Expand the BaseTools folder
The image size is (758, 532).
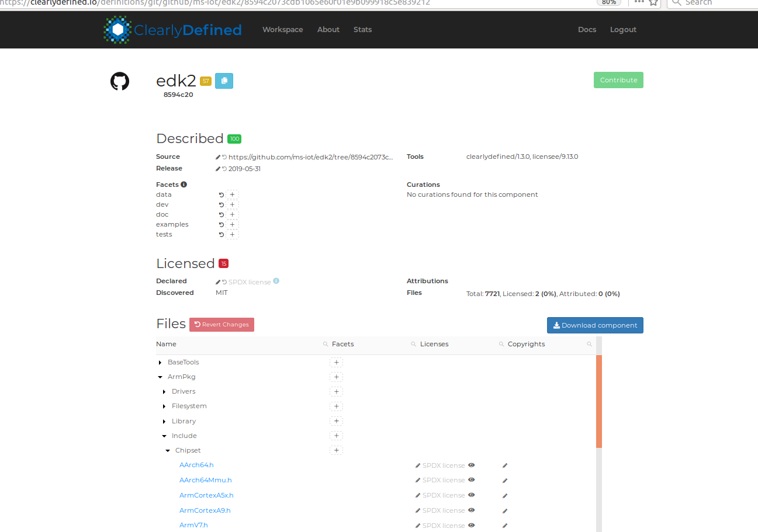point(160,362)
